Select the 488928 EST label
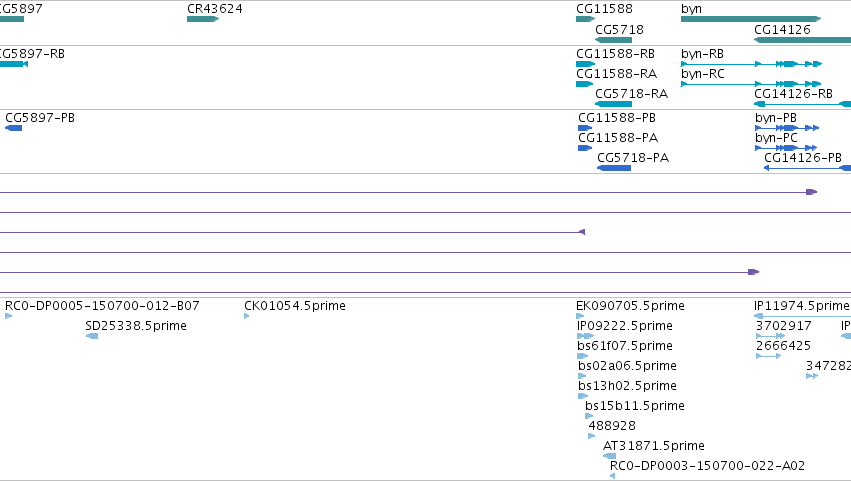 (x=612, y=426)
